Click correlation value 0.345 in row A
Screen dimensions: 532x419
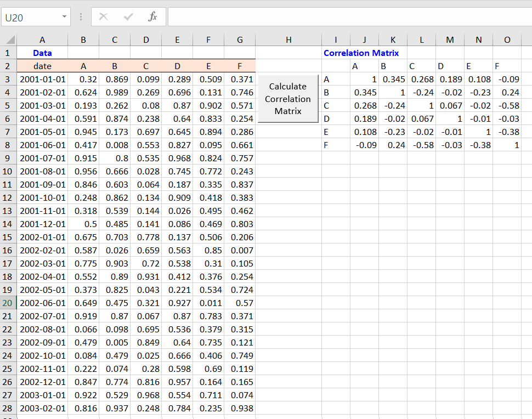(393, 80)
